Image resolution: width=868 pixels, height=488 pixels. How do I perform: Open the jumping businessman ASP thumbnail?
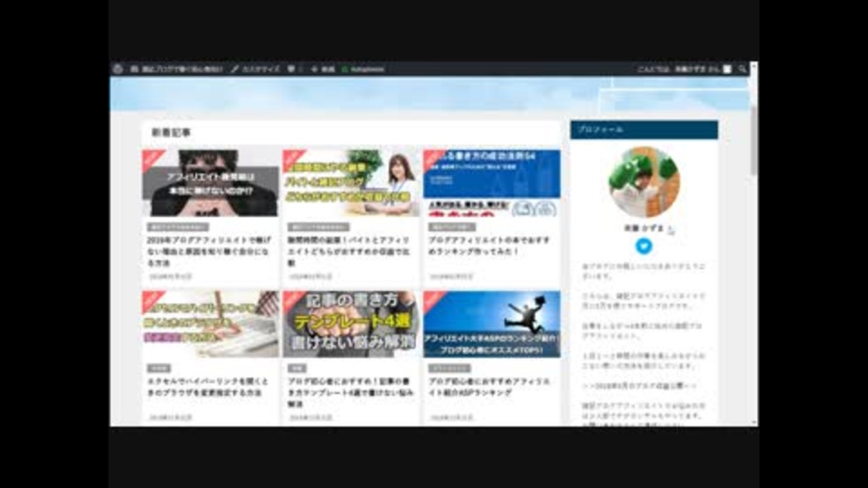pyautogui.click(x=492, y=324)
